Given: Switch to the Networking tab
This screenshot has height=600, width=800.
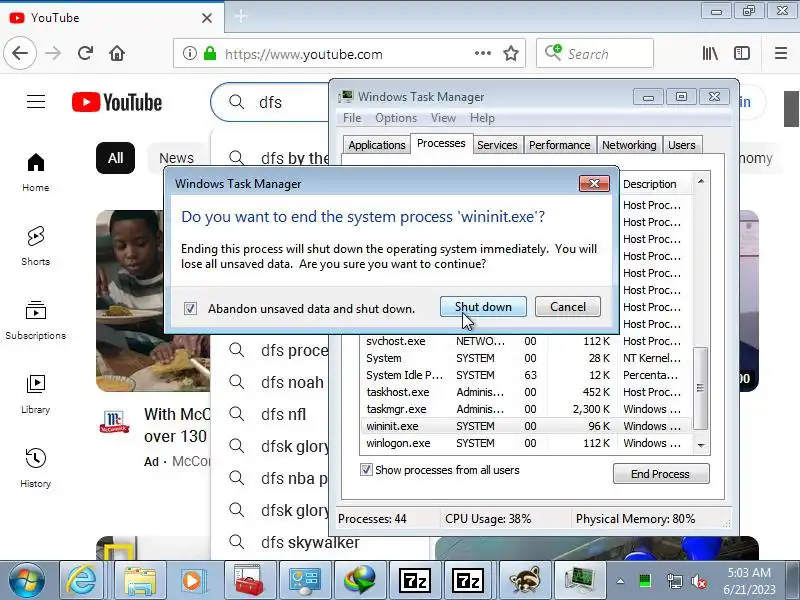Looking at the screenshot, I should 629,145.
